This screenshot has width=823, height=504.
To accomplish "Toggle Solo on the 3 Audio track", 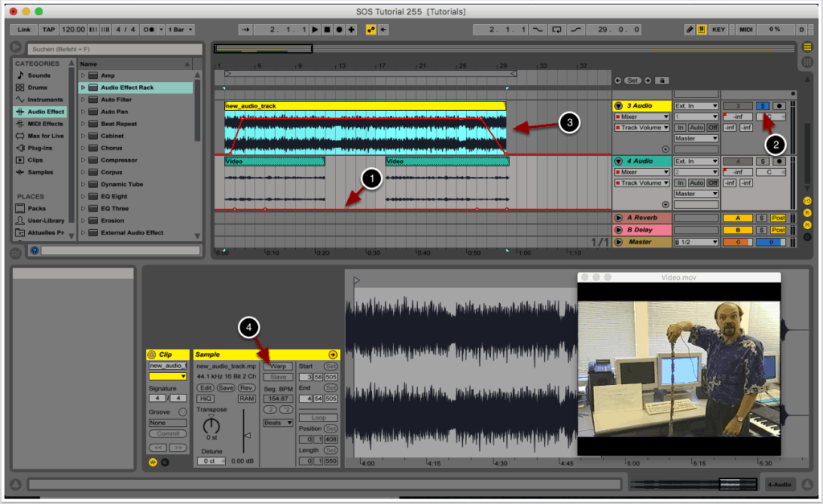I will (763, 106).
